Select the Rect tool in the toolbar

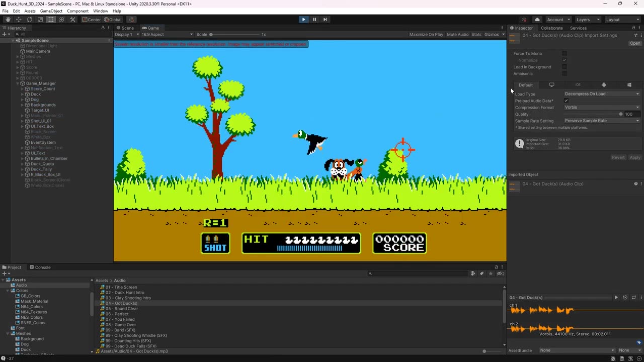coord(51,20)
